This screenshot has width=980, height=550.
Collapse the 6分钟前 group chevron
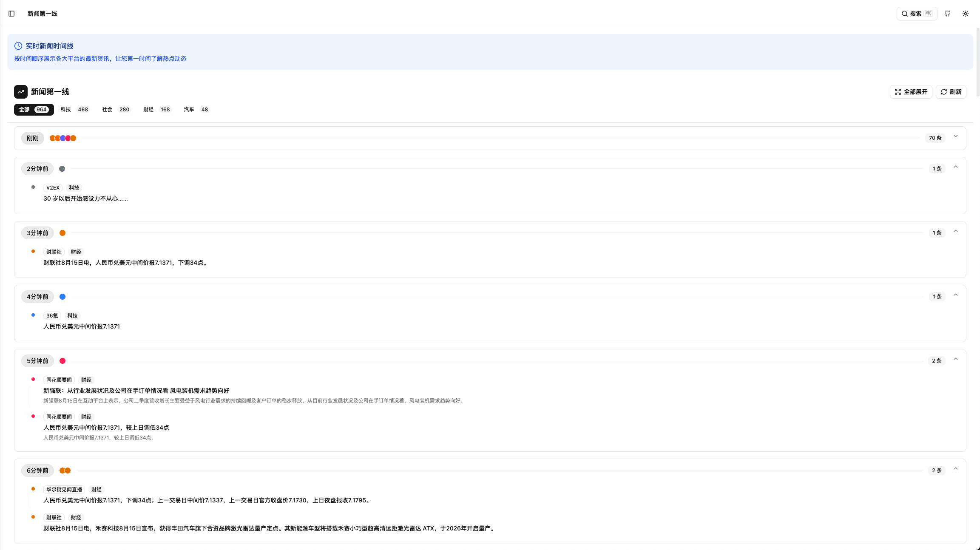[956, 469]
